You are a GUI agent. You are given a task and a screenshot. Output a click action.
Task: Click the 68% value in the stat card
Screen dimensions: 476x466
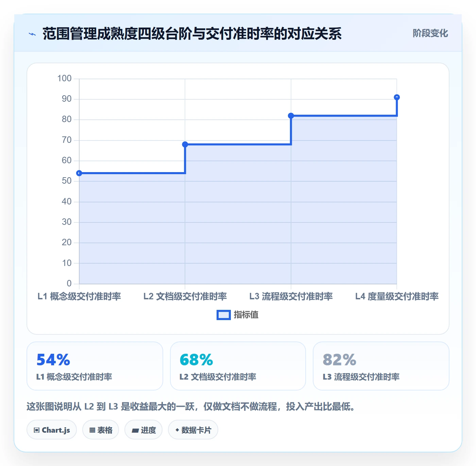pos(196,360)
